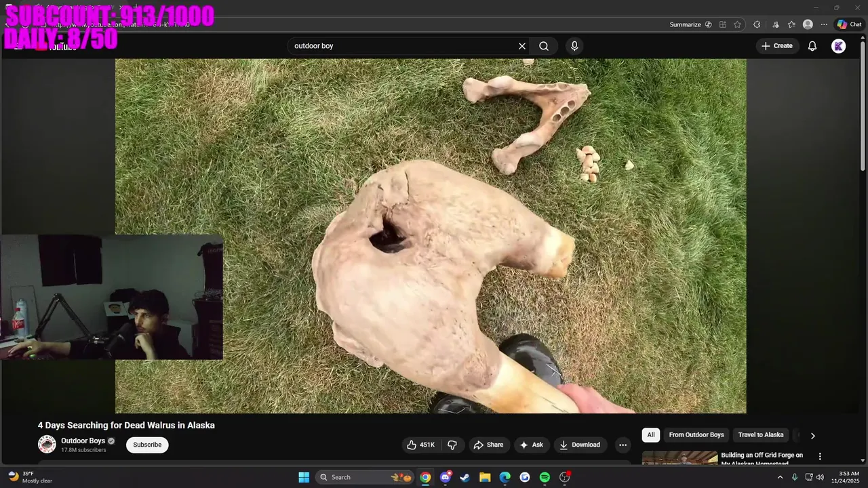
Task: Select the 'All' filter chip
Action: [x=651, y=435]
